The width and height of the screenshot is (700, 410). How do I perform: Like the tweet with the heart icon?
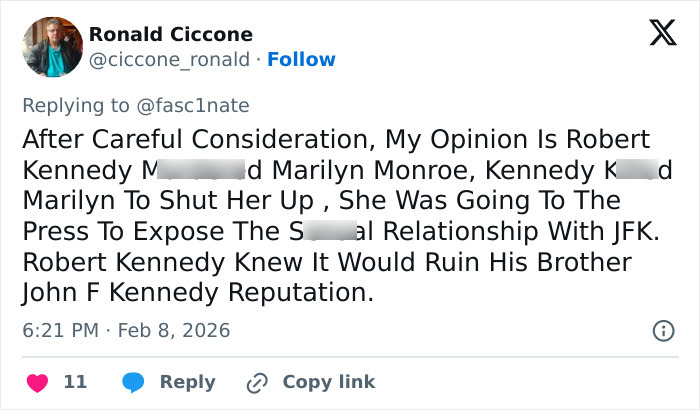pos(37,382)
